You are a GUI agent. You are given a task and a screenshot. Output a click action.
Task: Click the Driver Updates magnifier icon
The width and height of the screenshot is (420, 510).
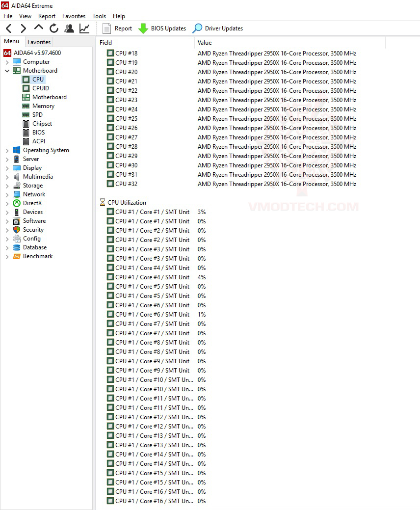[x=197, y=28]
